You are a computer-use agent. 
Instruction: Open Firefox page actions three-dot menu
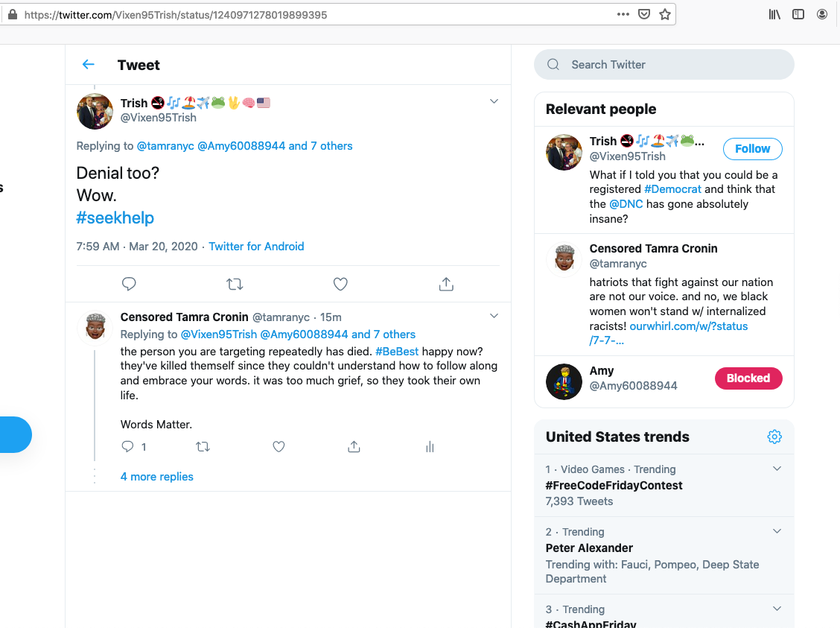point(623,14)
